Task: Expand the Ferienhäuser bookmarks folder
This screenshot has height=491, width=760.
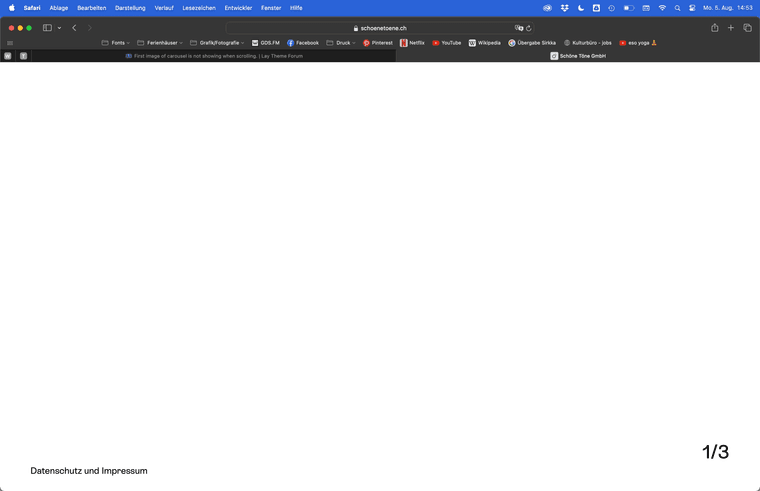Action: click(x=160, y=43)
